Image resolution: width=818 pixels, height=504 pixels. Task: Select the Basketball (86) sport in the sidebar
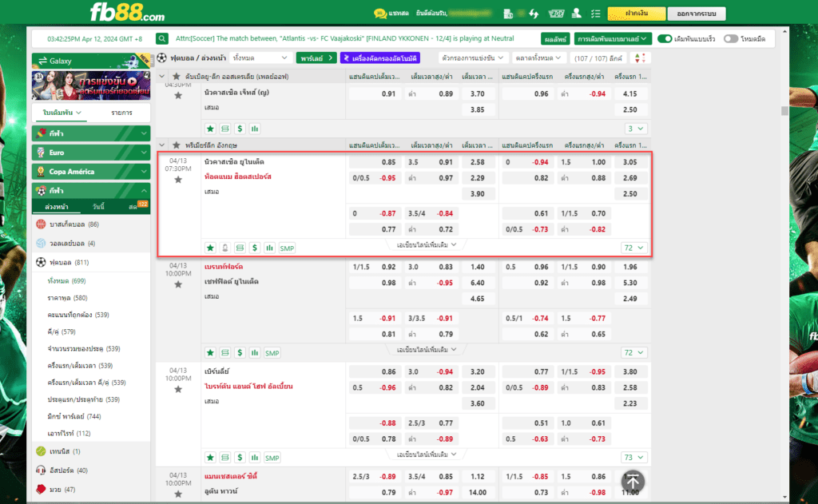91,224
